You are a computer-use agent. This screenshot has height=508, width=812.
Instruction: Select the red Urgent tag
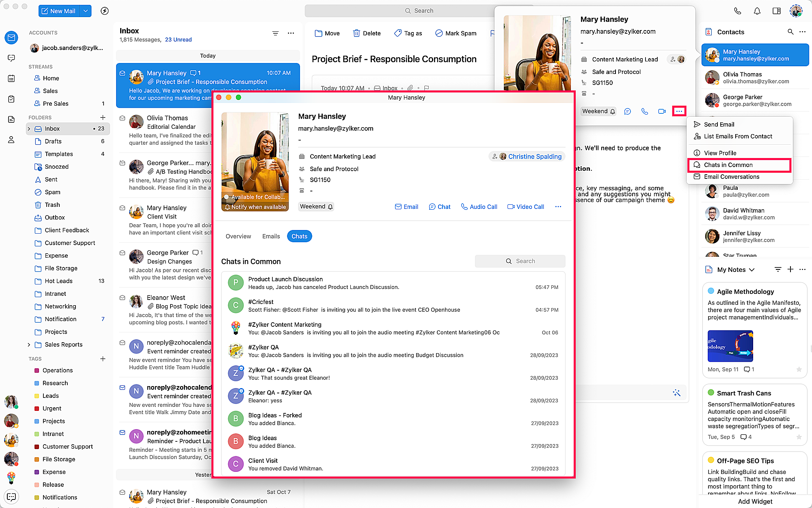point(52,408)
